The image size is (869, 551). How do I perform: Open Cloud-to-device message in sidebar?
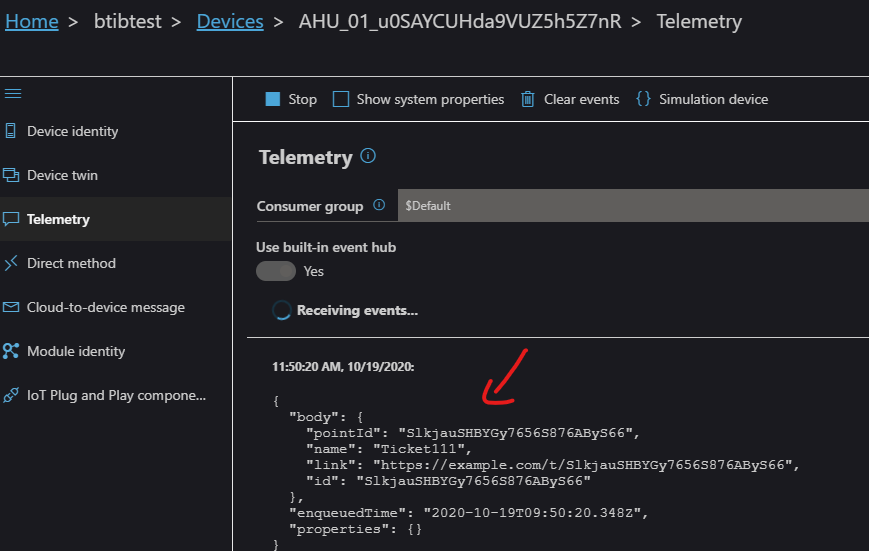(105, 307)
